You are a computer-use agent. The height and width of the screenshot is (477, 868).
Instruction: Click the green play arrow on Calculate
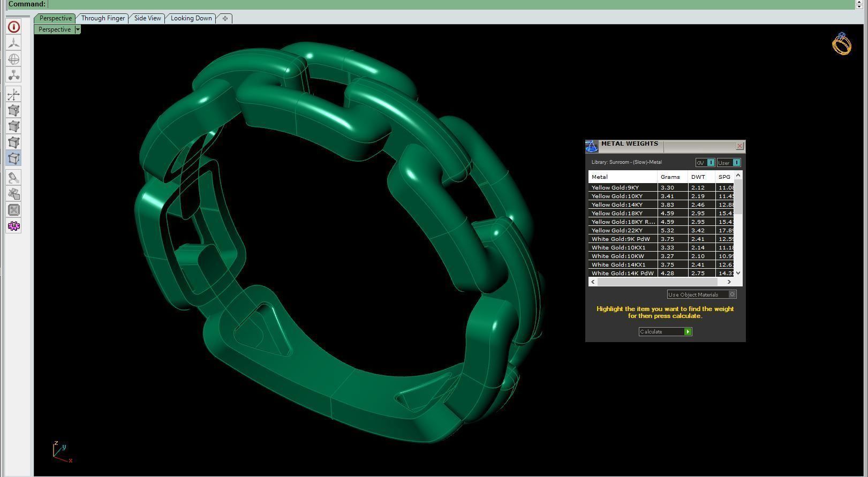(x=688, y=332)
